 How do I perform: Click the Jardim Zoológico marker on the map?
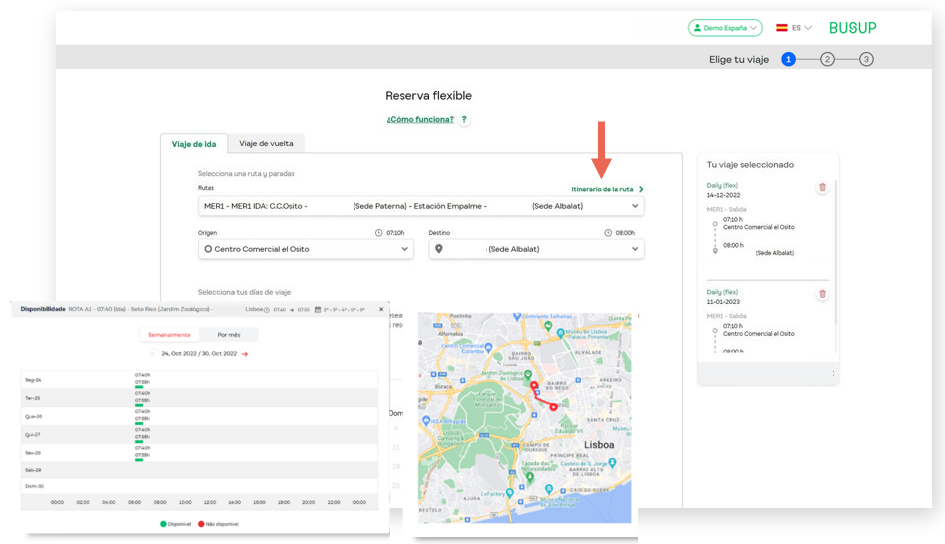pyautogui.click(x=528, y=374)
